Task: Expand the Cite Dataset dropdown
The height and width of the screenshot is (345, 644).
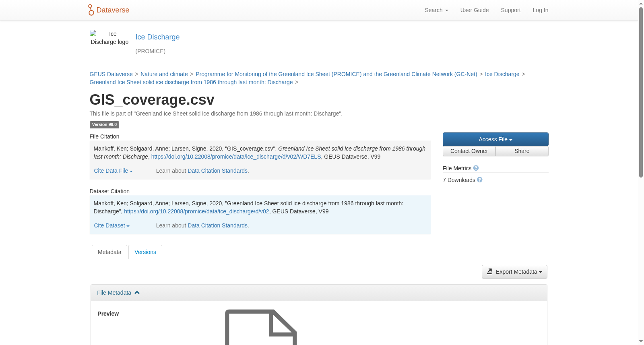Action: [111, 225]
